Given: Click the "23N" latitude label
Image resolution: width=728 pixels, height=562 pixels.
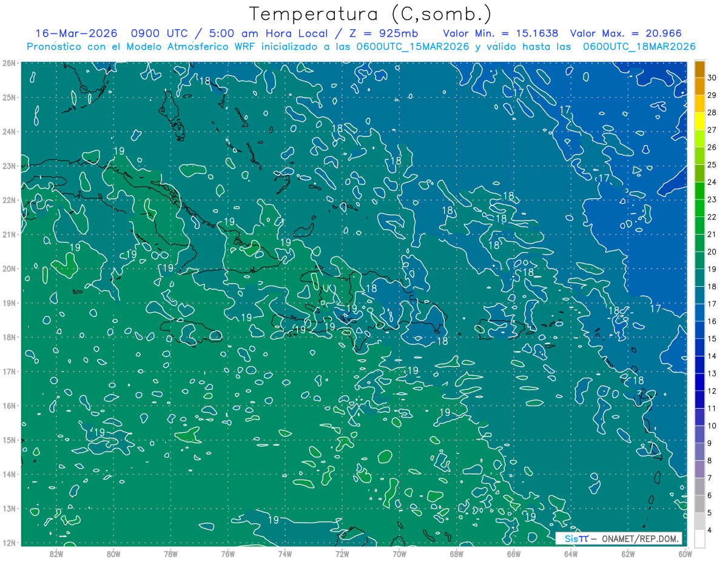Looking at the screenshot, I should click(8, 166).
